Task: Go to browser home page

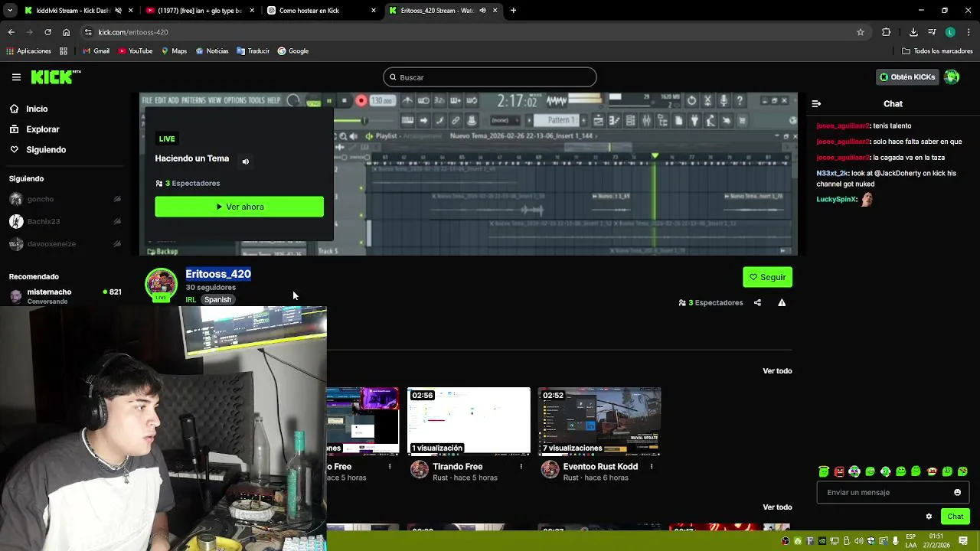Action: coord(67,32)
